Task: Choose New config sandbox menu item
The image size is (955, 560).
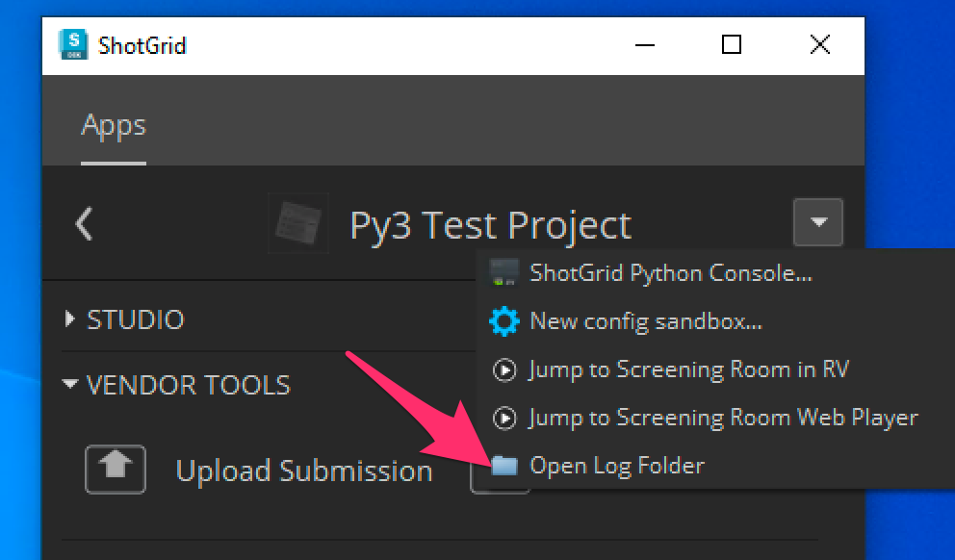Action: point(715,320)
